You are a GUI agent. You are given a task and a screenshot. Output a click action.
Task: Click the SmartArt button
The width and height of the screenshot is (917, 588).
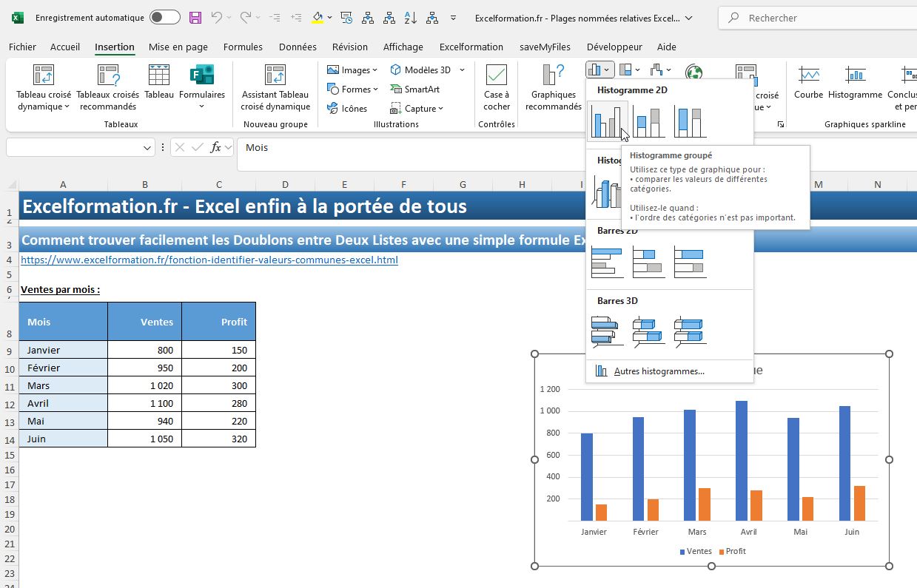414,89
